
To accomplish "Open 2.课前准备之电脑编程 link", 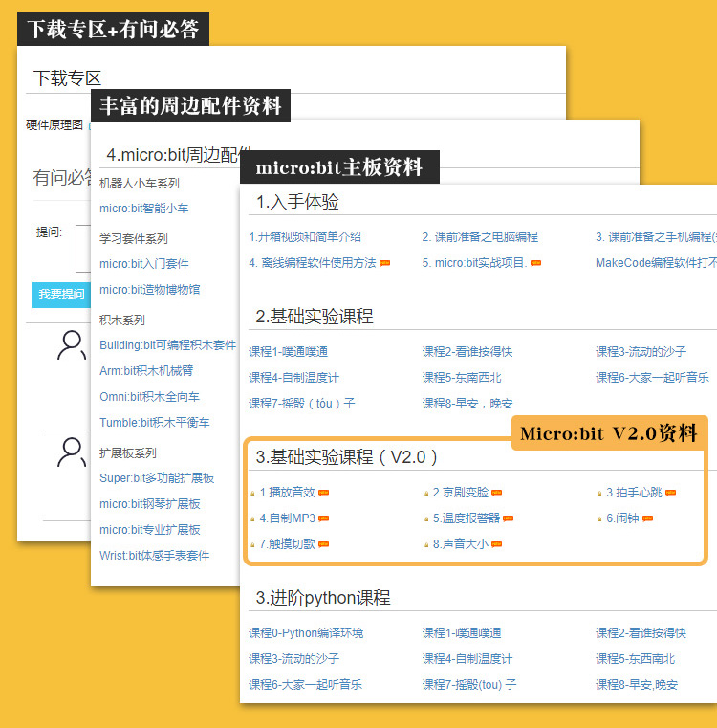I will (x=480, y=237).
